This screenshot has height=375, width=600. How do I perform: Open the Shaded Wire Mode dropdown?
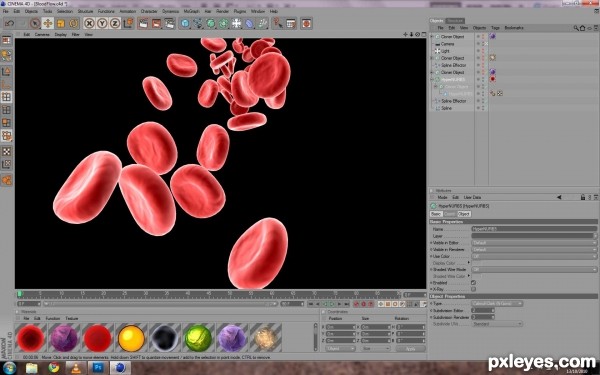534,269
